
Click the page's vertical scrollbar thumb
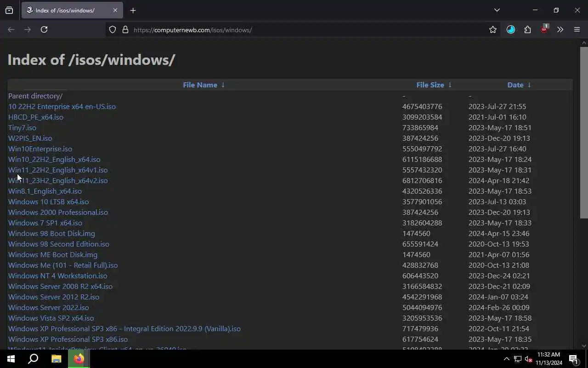(x=584, y=132)
